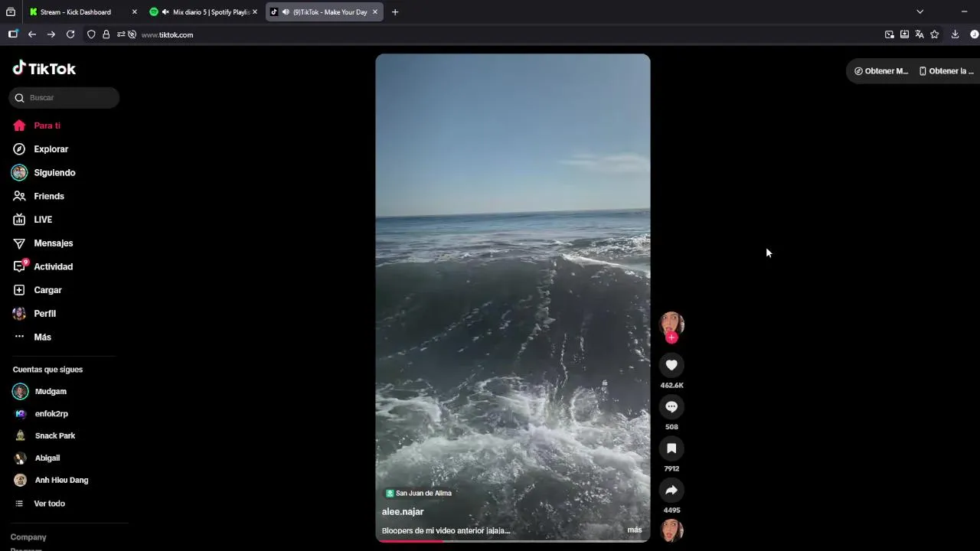The image size is (980, 551).
Task: Click the install app icon in address bar
Action: 904,34
